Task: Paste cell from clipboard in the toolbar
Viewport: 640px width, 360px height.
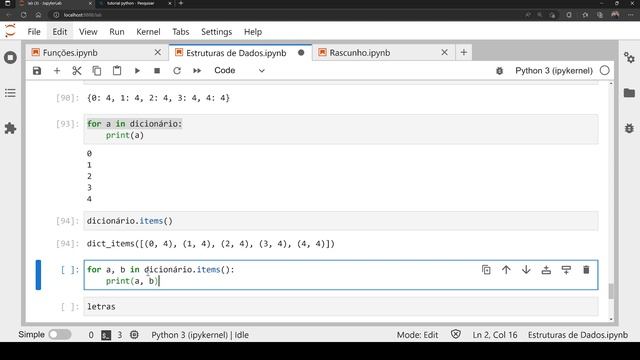Action: click(x=117, y=71)
